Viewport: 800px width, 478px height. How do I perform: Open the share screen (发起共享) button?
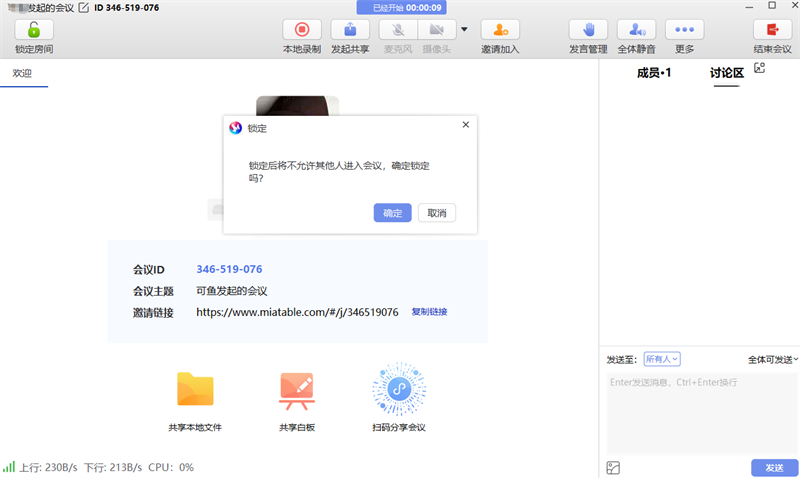[x=350, y=30]
